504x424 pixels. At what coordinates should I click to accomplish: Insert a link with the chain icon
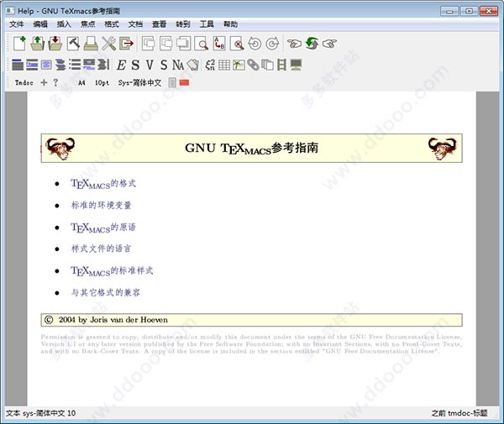coord(253,65)
